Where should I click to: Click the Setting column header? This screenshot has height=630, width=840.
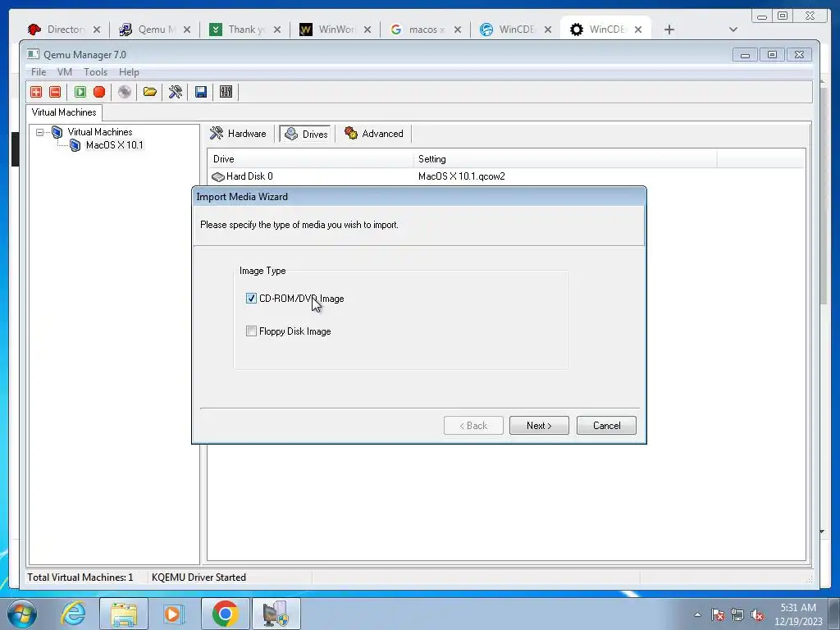tap(564, 159)
